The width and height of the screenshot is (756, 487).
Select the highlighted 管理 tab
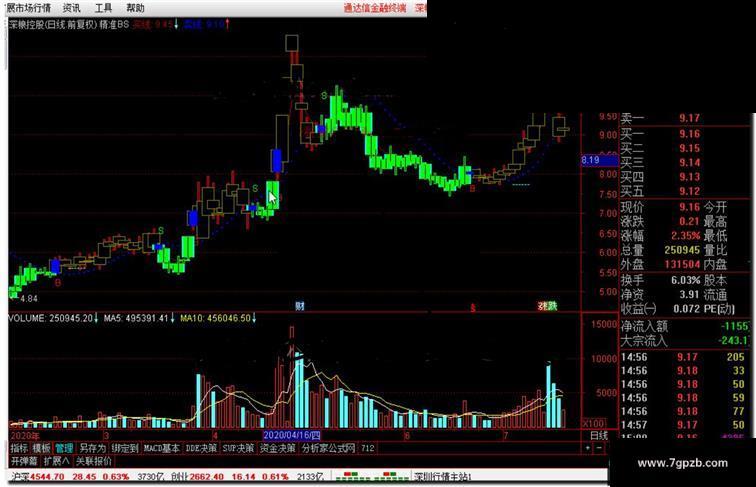pos(64,448)
